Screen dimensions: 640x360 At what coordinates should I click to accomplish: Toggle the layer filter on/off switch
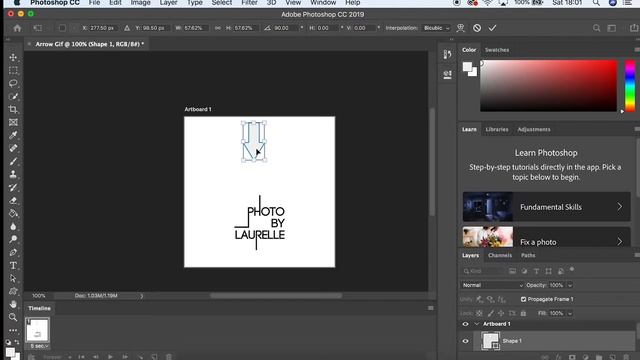click(x=572, y=269)
